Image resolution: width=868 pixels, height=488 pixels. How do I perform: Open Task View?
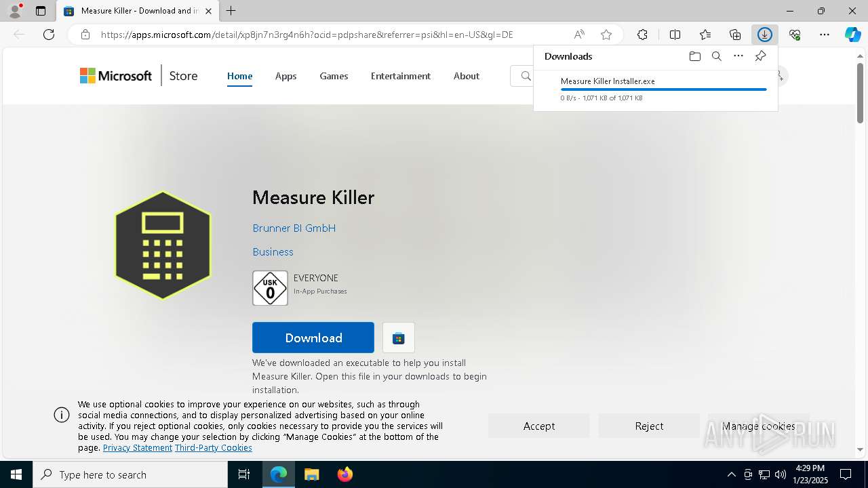[244, 474]
